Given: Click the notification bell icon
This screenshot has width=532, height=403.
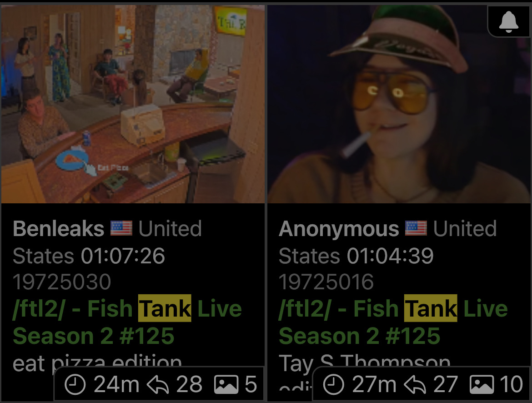Looking at the screenshot, I should (509, 21).
